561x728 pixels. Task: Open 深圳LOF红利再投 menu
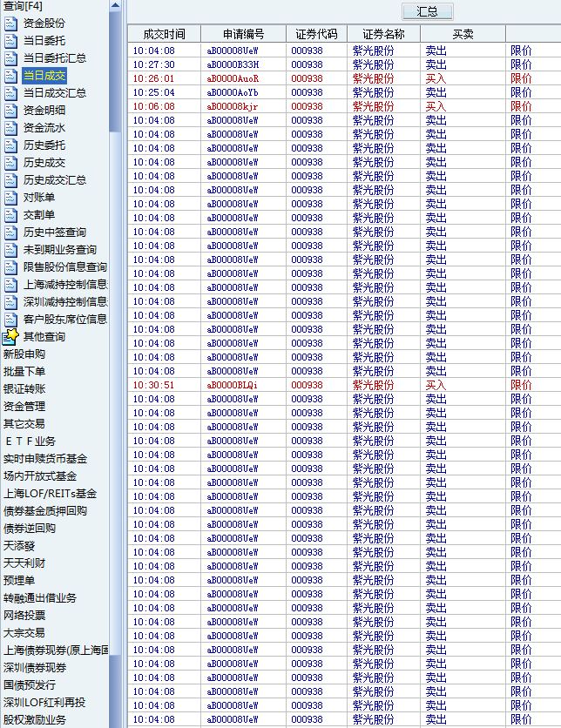pyautogui.click(x=44, y=703)
